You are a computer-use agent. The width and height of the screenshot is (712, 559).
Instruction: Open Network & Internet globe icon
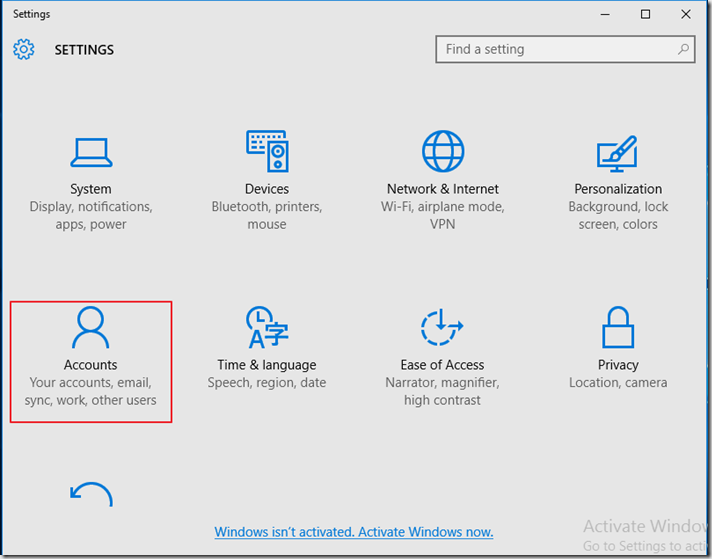(x=442, y=152)
